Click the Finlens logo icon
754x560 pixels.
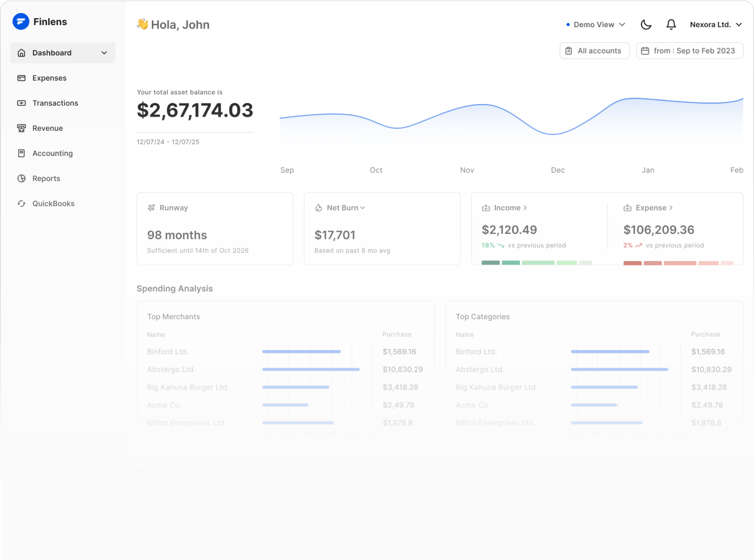coord(21,21)
